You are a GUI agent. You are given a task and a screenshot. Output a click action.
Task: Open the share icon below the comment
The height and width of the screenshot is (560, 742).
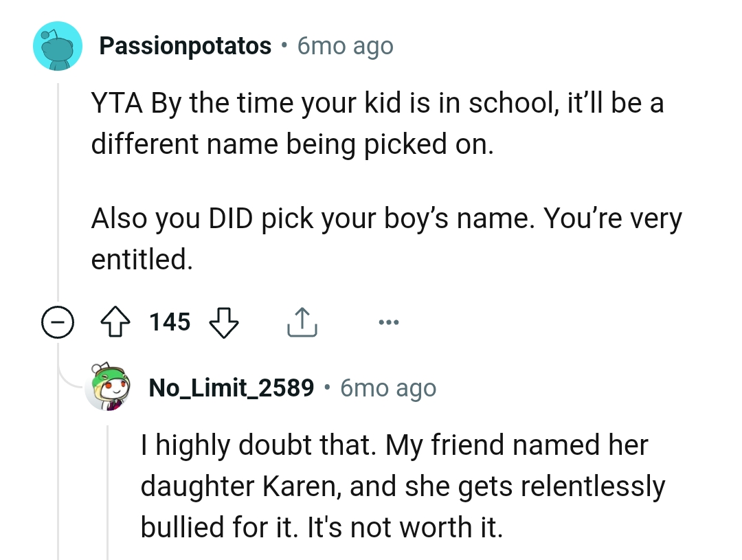[x=301, y=321]
